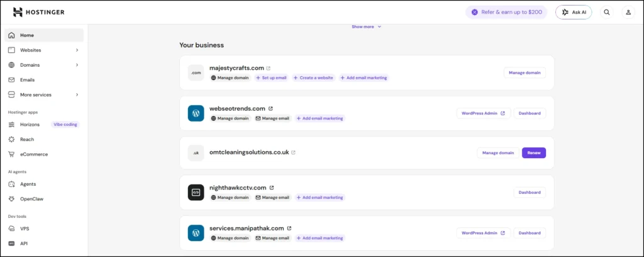Click the Emails envelope icon
Image resolution: width=644 pixels, height=257 pixels.
pyautogui.click(x=11, y=80)
